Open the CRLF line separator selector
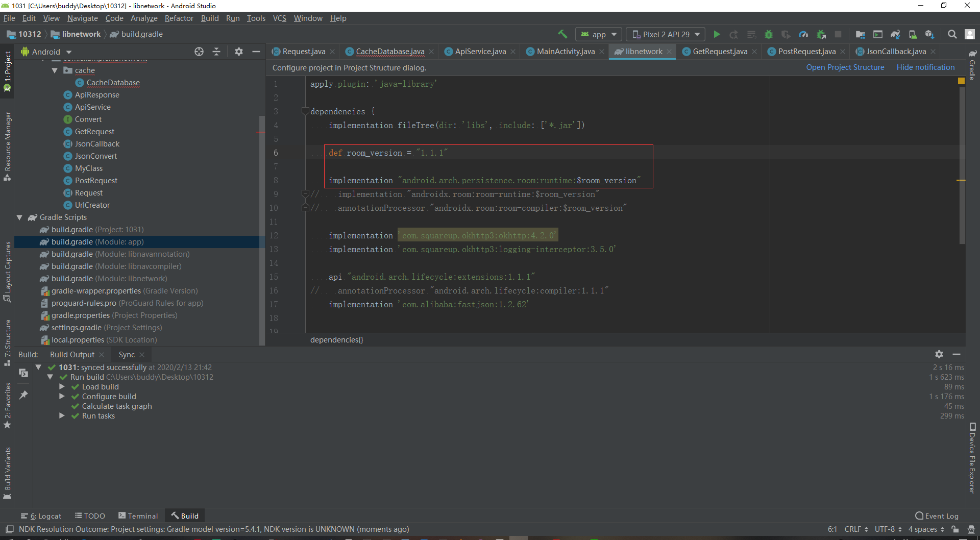 coord(856,529)
